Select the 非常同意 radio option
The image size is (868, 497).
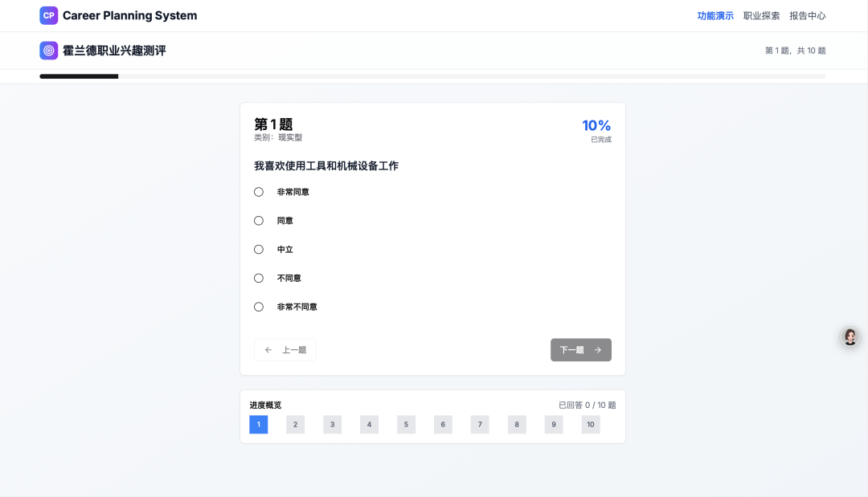pos(259,192)
